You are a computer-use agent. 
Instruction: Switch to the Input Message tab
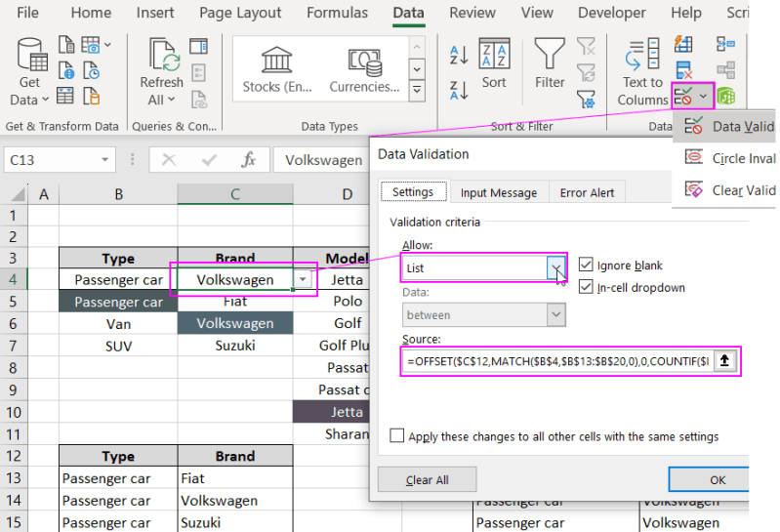click(x=499, y=192)
